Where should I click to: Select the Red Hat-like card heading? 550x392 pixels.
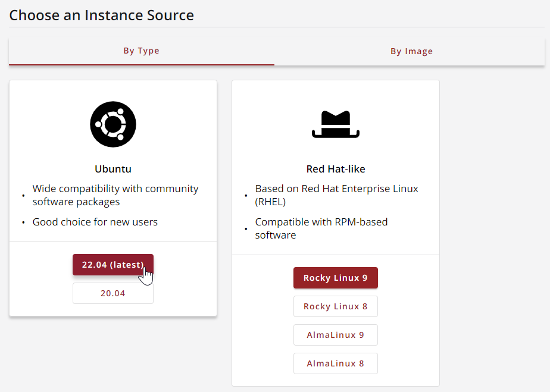coord(336,169)
